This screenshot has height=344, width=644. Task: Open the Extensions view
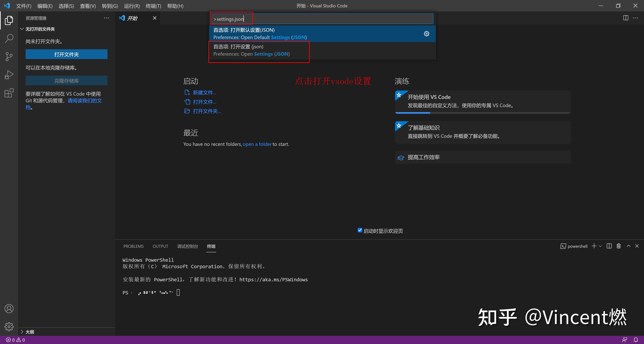click(9, 93)
